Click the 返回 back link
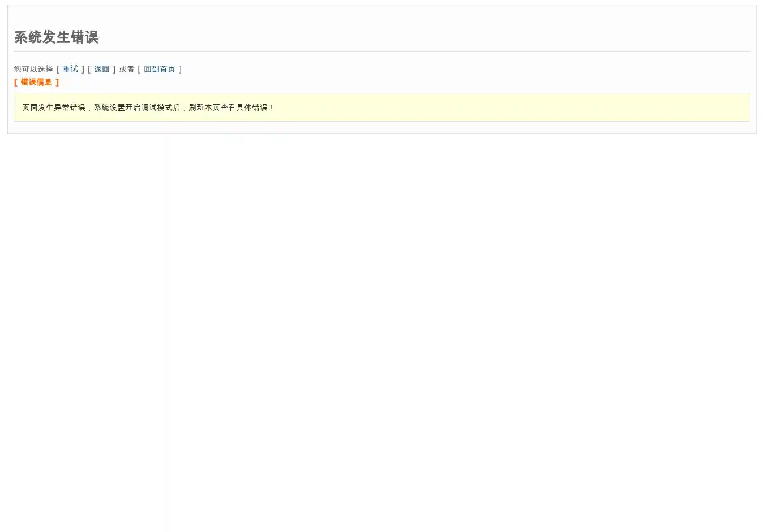 (102, 69)
